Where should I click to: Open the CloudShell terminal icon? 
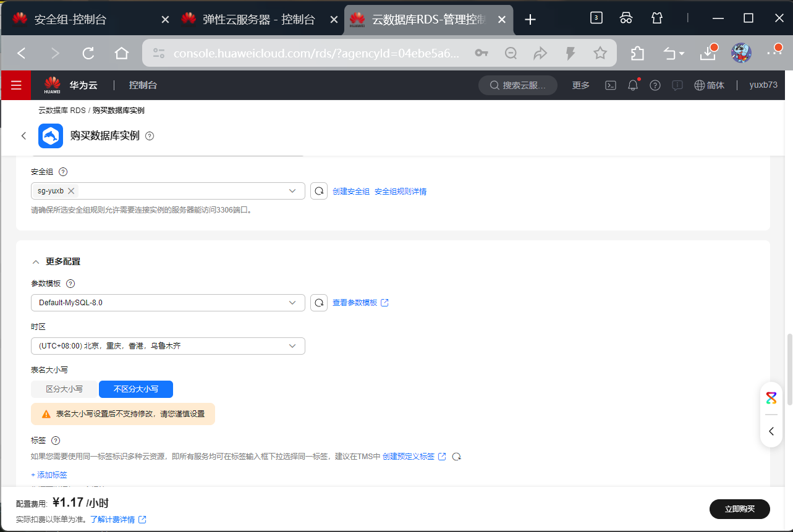coord(610,85)
